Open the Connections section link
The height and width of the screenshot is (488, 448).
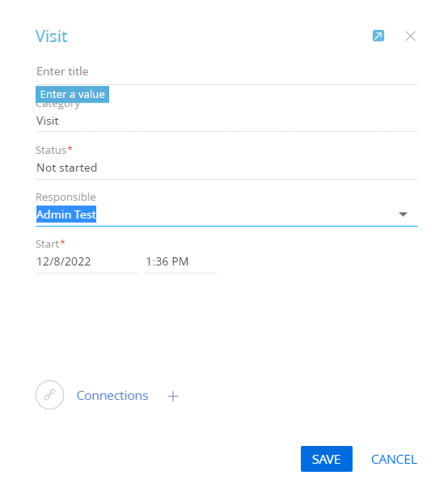(x=112, y=396)
